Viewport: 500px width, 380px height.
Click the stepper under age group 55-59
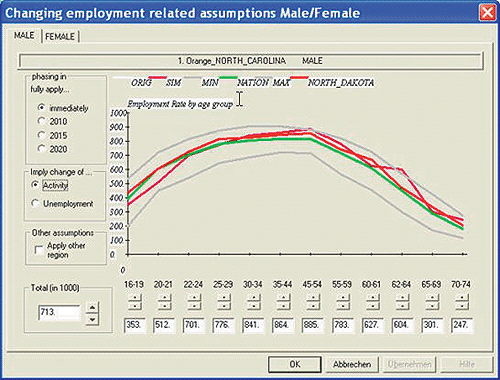pos(343,302)
